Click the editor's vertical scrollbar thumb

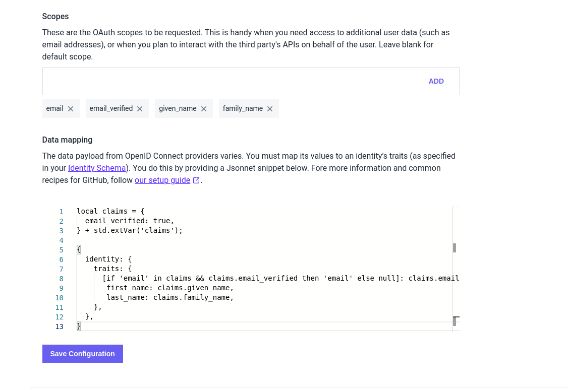(x=455, y=248)
